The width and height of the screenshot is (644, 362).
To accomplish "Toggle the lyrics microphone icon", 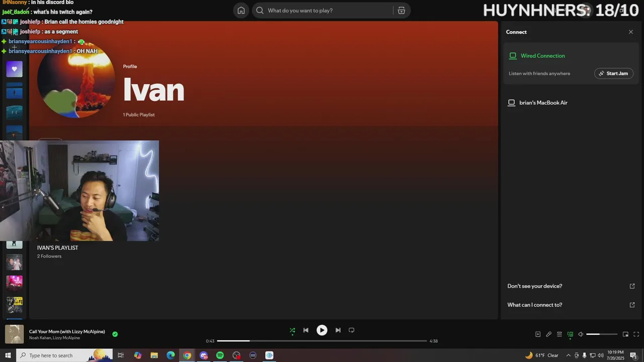I will tap(549, 334).
